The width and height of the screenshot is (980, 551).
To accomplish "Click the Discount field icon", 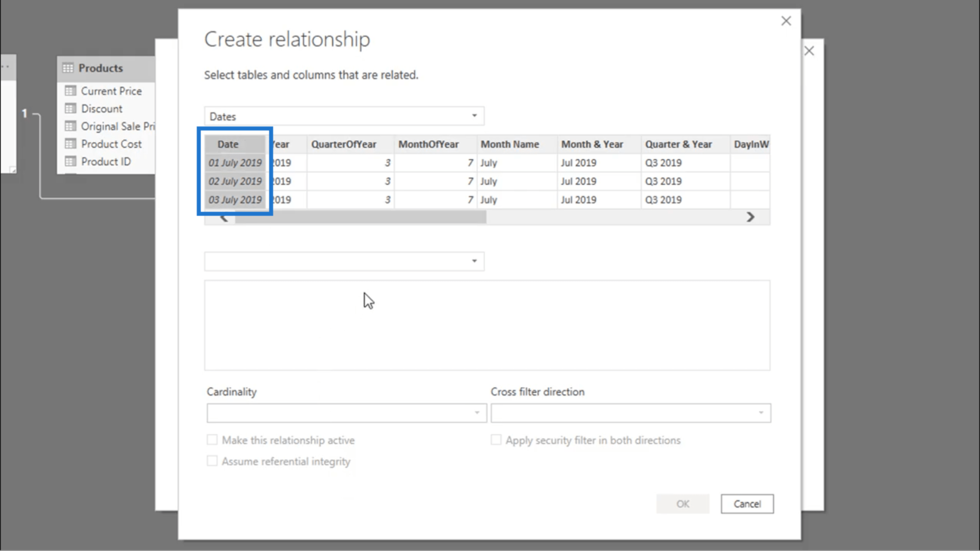I will click(71, 108).
